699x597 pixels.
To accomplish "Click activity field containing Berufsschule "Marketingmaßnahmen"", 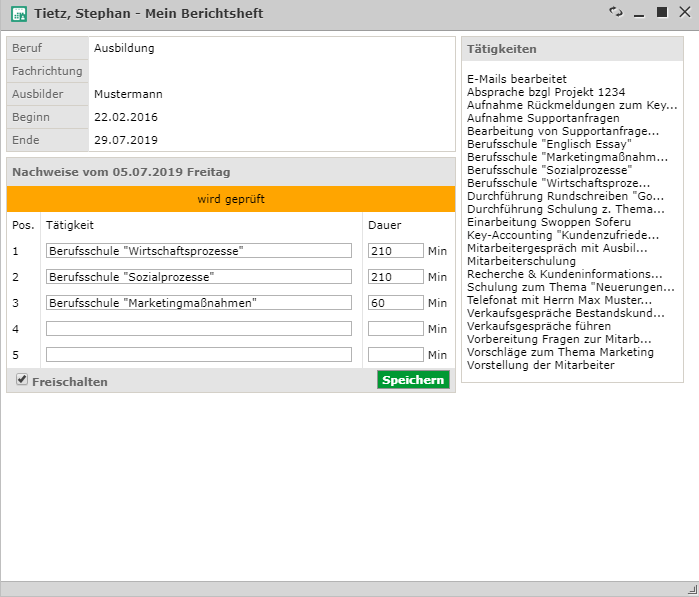I will click(x=199, y=303).
